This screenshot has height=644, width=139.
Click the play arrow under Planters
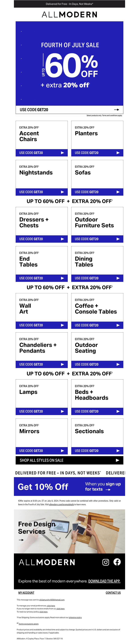click(118, 153)
